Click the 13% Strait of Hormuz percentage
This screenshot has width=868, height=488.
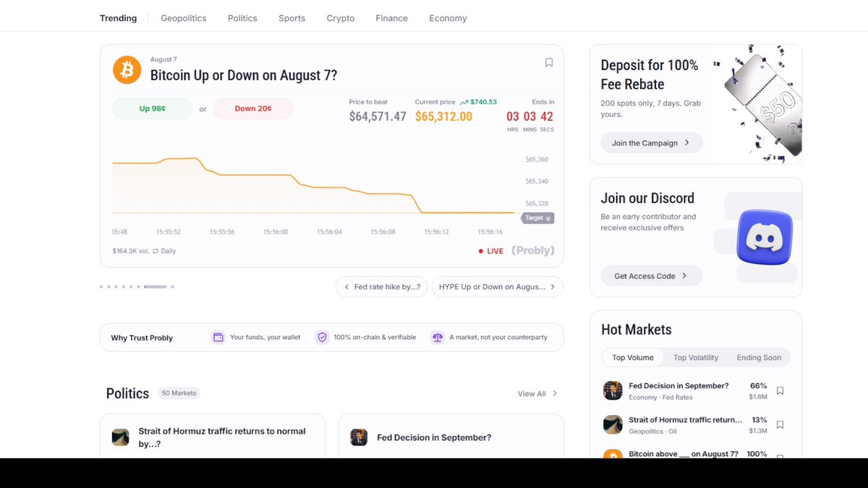[759, 419]
